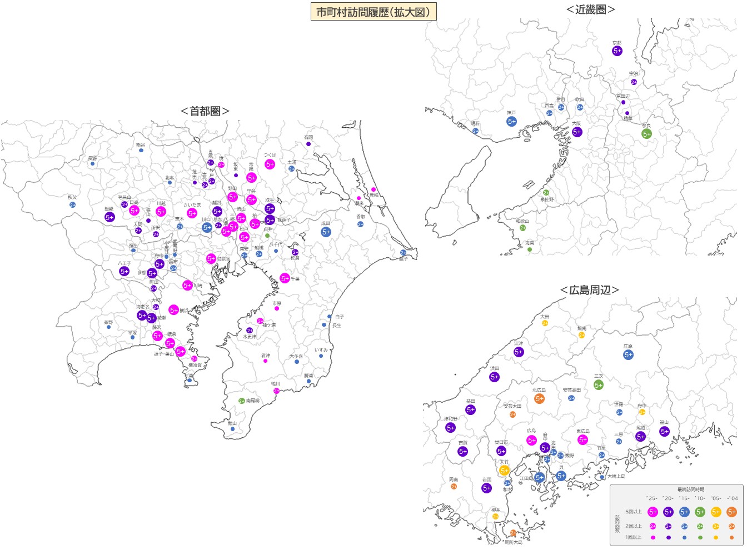Select the yellow 大竹 5+ marker

tap(504, 471)
